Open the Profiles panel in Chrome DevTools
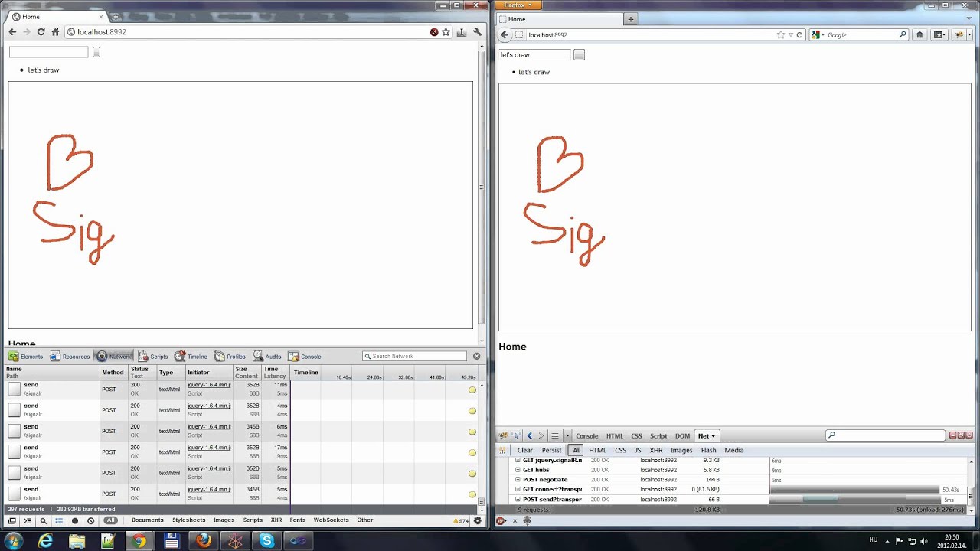Screen dimensions: 980x551 [x=230, y=357]
